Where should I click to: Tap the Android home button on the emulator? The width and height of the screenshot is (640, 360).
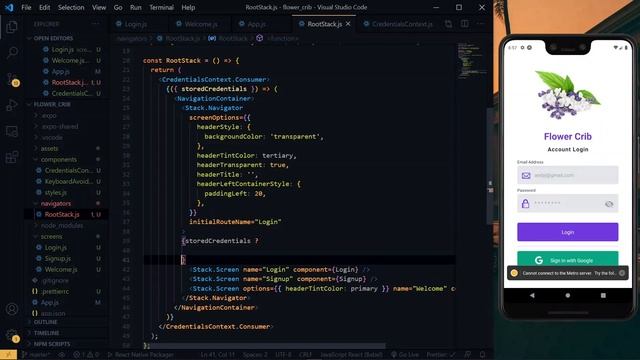pos(568,295)
